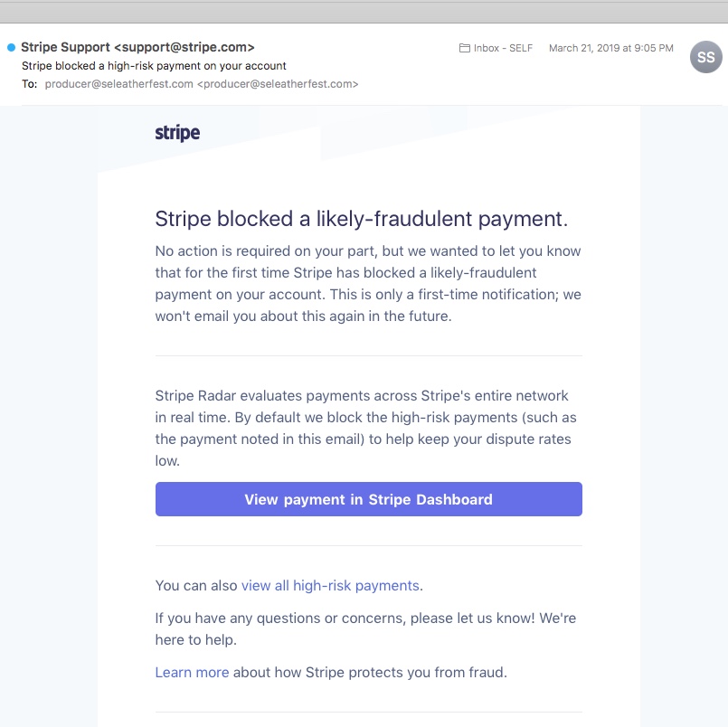The height and width of the screenshot is (727, 728).
Task: Click the Inbox - SELF mailbox label
Action: [x=503, y=48]
